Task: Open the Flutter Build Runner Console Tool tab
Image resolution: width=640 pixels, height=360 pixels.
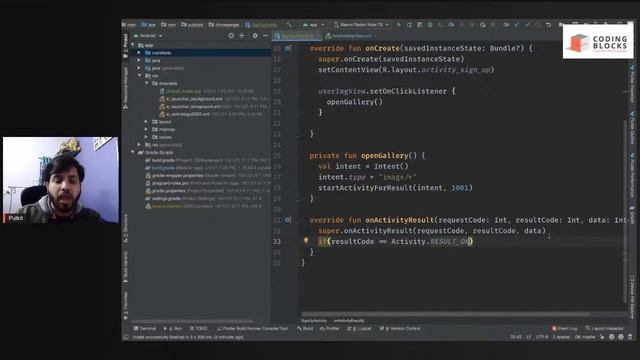Action: tap(252, 328)
